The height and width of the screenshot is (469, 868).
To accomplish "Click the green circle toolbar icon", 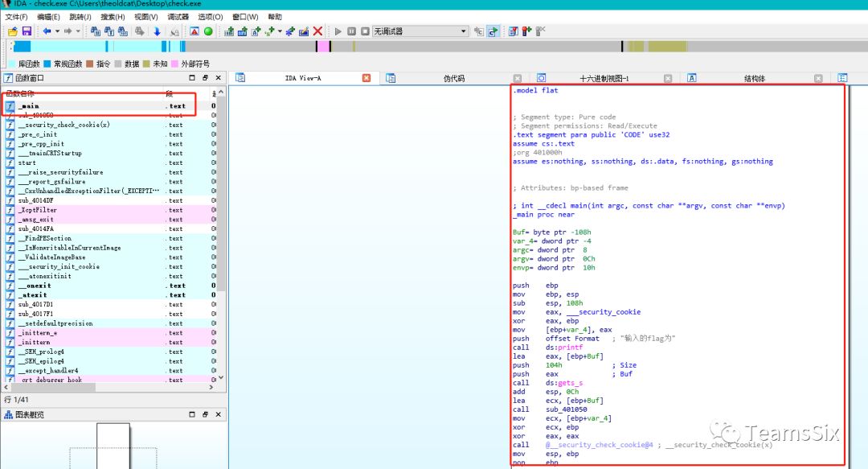I will (208, 31).
